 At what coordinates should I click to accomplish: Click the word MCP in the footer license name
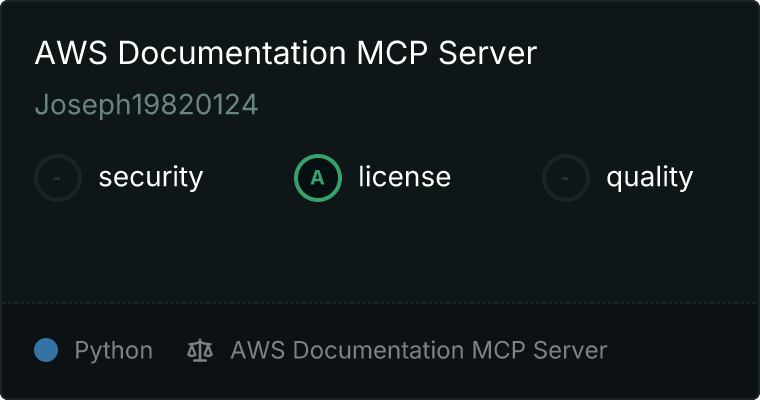click(497, 350)
